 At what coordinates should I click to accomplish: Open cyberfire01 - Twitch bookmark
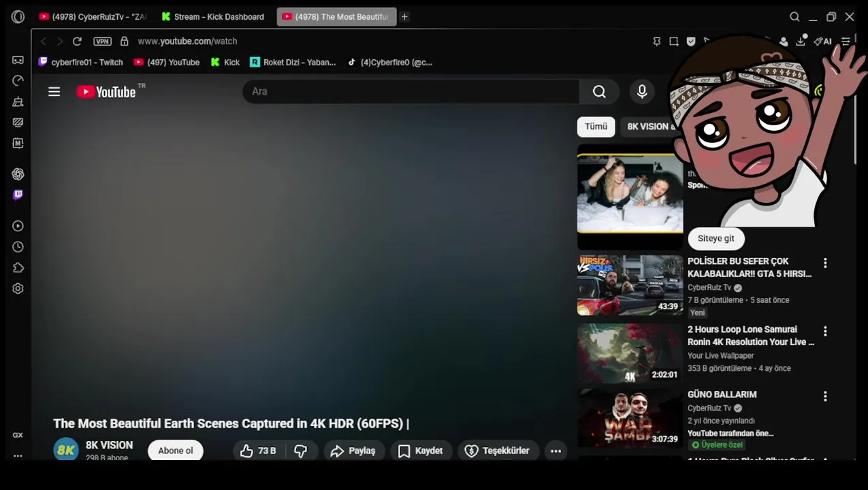pos(81,62)
